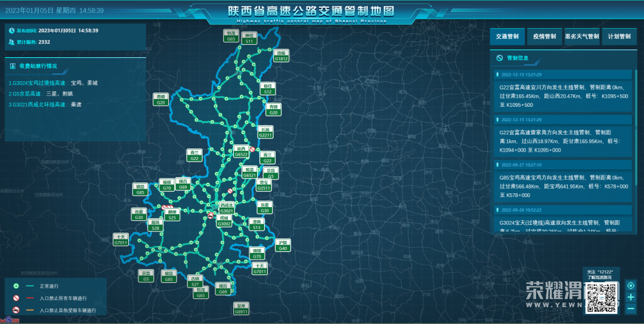This screenshot has width=644, height=324.
Task: Click the G6911 安来 highway sign
Action: click(x=241, y=308)
